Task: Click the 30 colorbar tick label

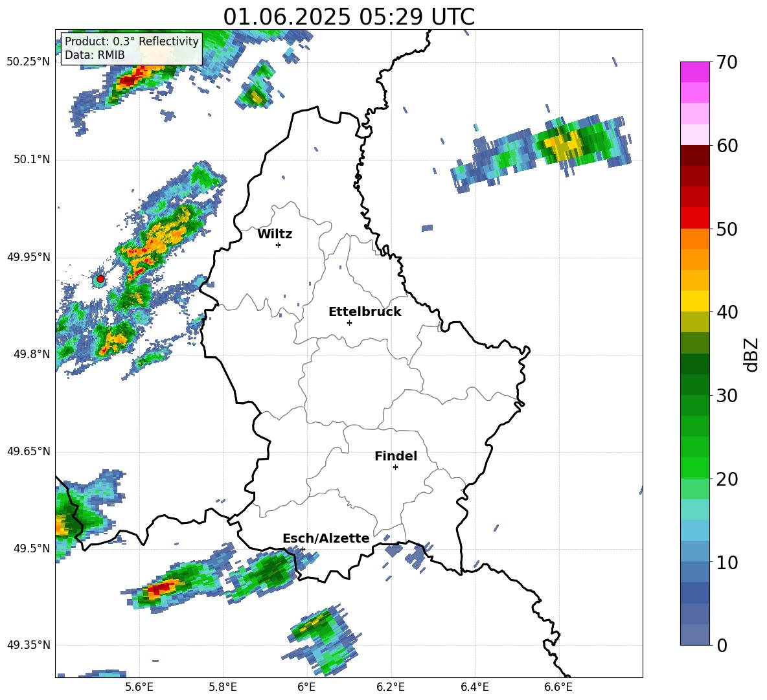Action: tap(727, 396)
